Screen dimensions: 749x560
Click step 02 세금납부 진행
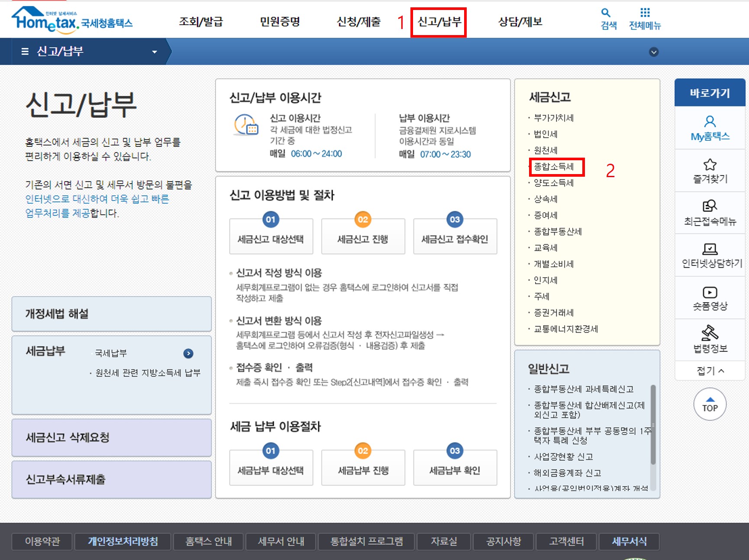point(363,468)
